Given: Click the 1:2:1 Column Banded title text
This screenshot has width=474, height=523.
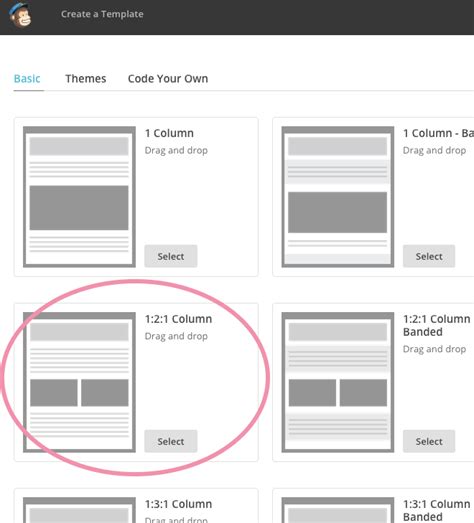Looking at the screenshot, I should tap(437, 325).
